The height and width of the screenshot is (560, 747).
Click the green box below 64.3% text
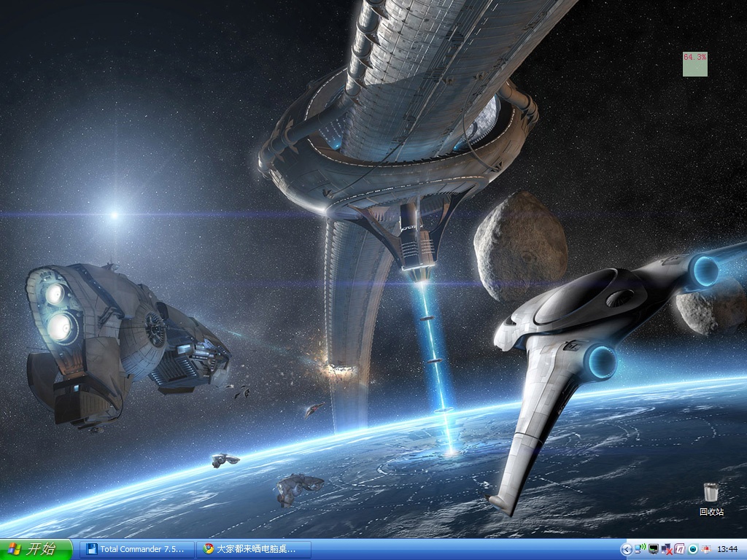[695, 69]
